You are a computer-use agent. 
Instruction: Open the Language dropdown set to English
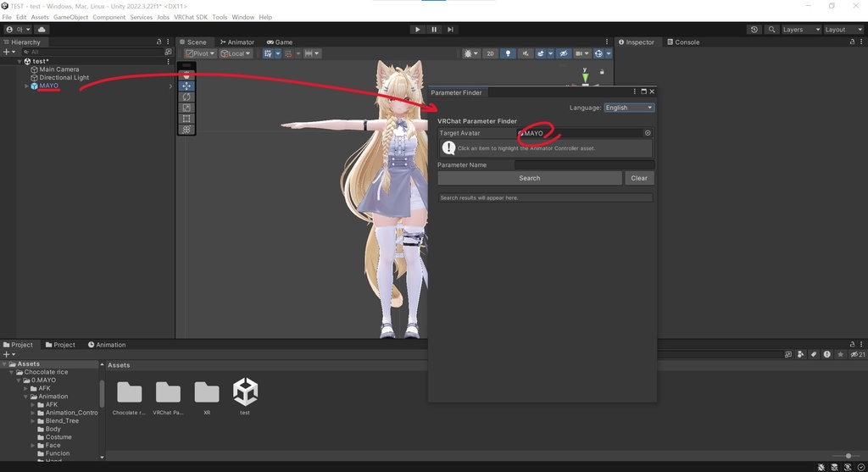click(x=629, y=108)
